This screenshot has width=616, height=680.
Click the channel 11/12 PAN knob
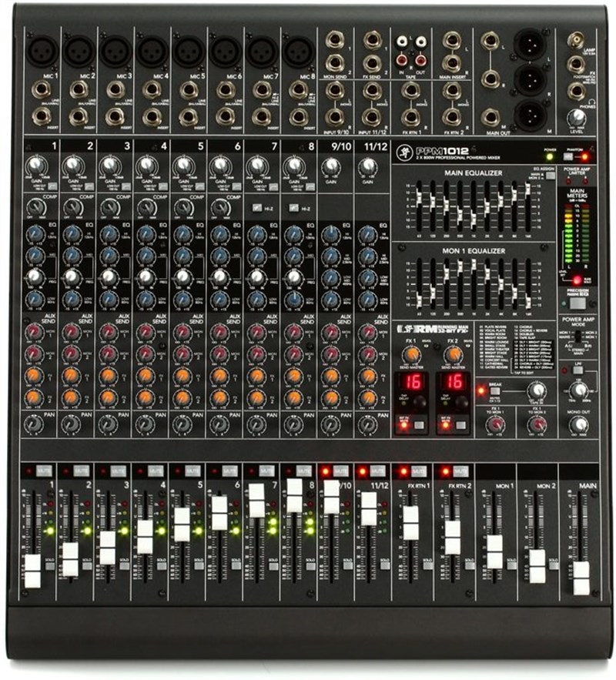tap(367, 425)
